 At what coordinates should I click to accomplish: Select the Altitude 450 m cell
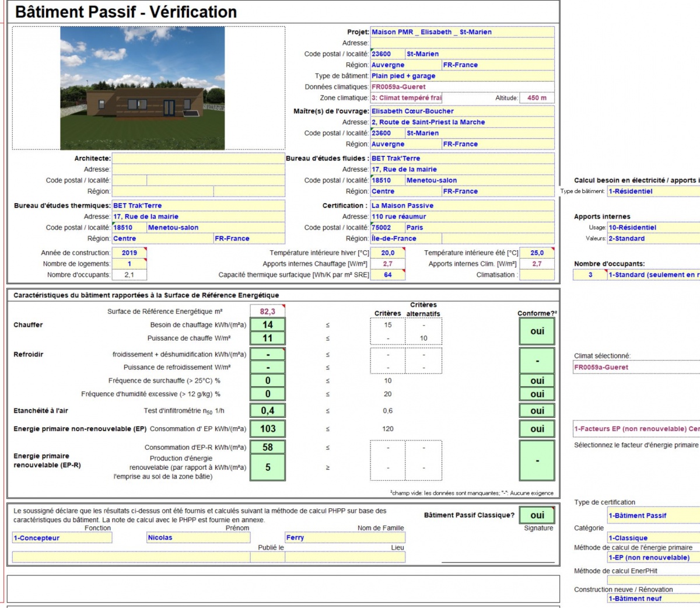(x=537, y=98)
